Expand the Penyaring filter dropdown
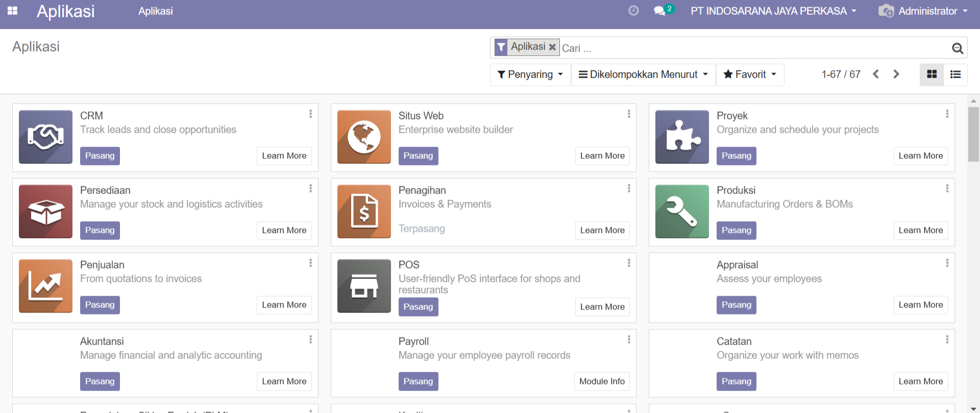The height and width of the screenshot is (413, 980). pyautogui.click(x=530, y=75)
